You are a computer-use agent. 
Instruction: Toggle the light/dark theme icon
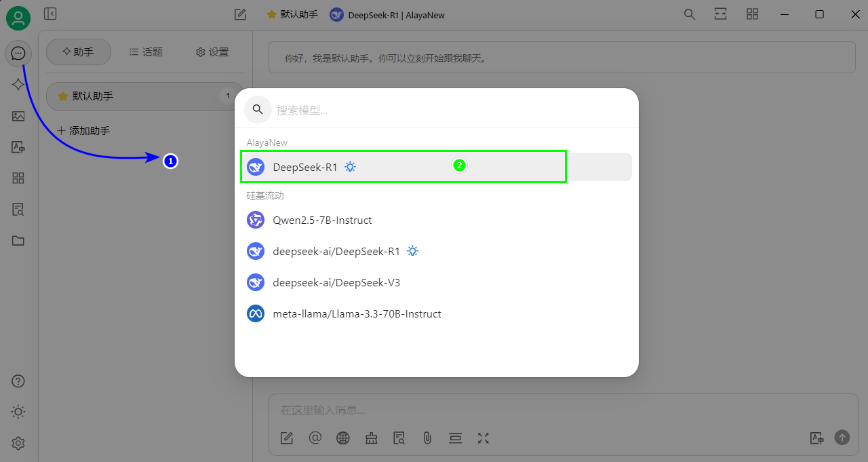pos(18,412)
